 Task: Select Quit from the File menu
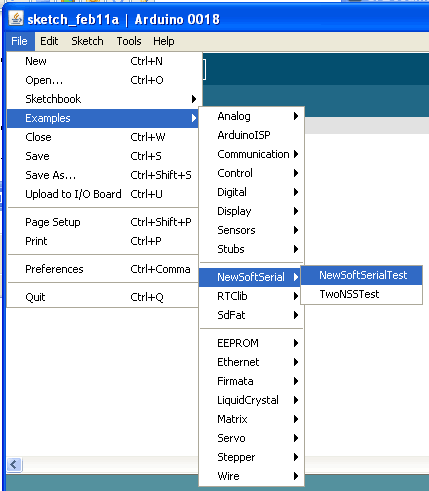coord(103,297)
